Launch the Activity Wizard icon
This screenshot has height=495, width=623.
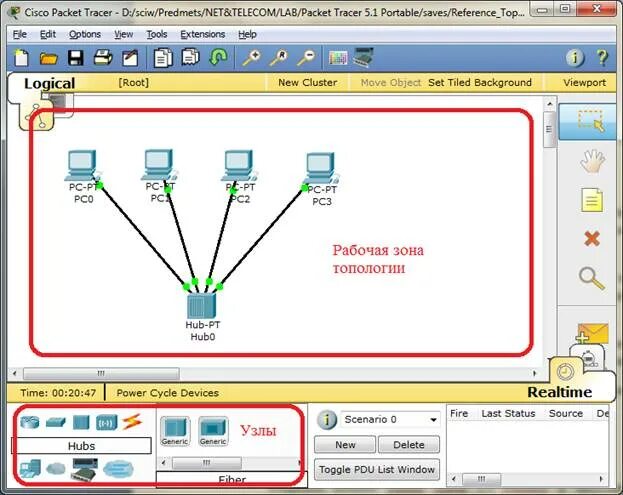pos(130,58)
